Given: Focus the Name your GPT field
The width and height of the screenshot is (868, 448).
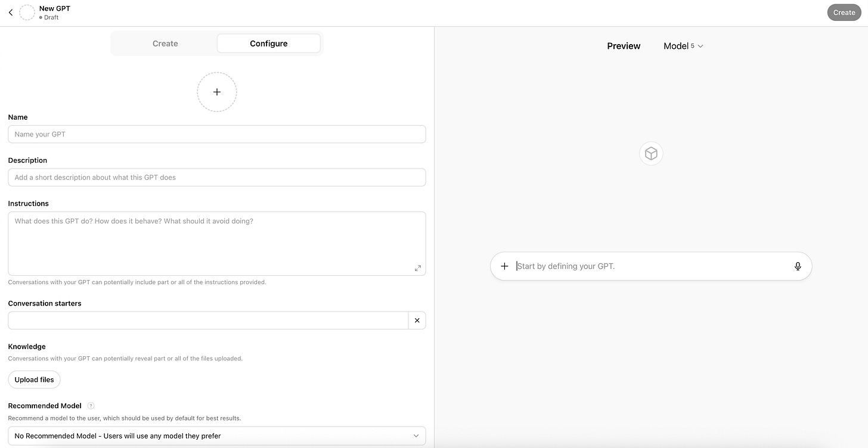Looking at the screenshot, I should coord(217,134).
